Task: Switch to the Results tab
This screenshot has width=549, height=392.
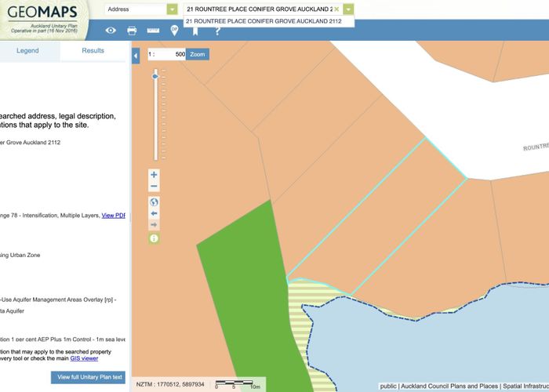Action: tap(93, 50)
